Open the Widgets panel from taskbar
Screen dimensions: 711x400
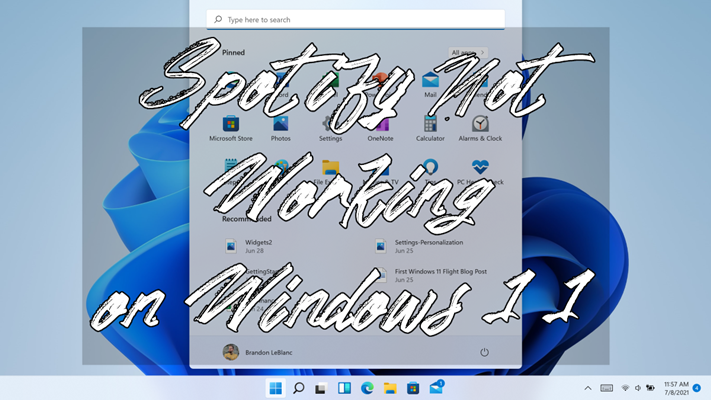tap(344, 388)
